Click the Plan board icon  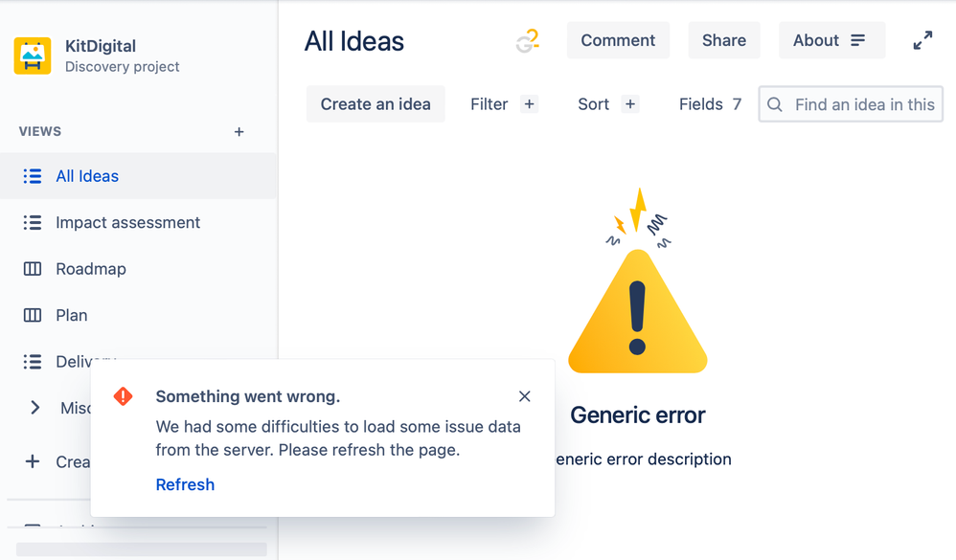point(33,315)
